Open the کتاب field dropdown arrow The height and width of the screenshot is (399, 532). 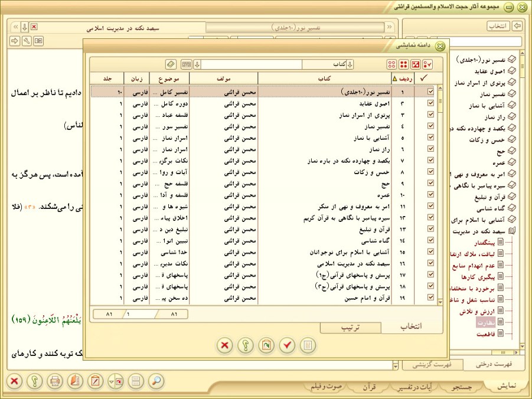[350, 64]
